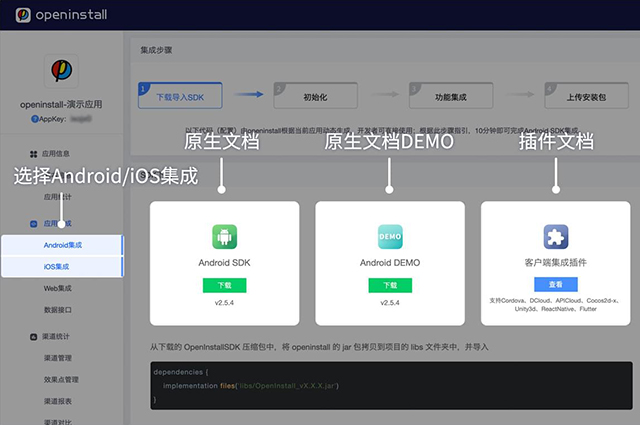Click the AppKey help question icon
This screenshot has width=640, height=425.
click(x=35, y=119)
